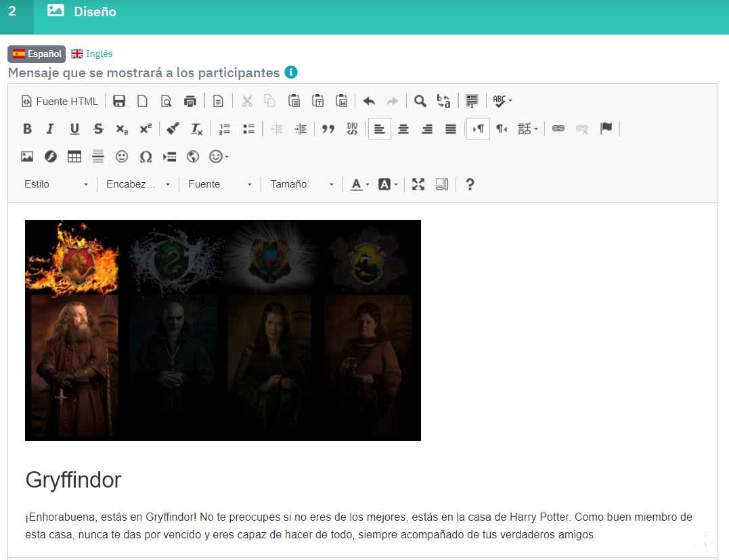
Task: Center the text alignment
Action: point(403,129)
